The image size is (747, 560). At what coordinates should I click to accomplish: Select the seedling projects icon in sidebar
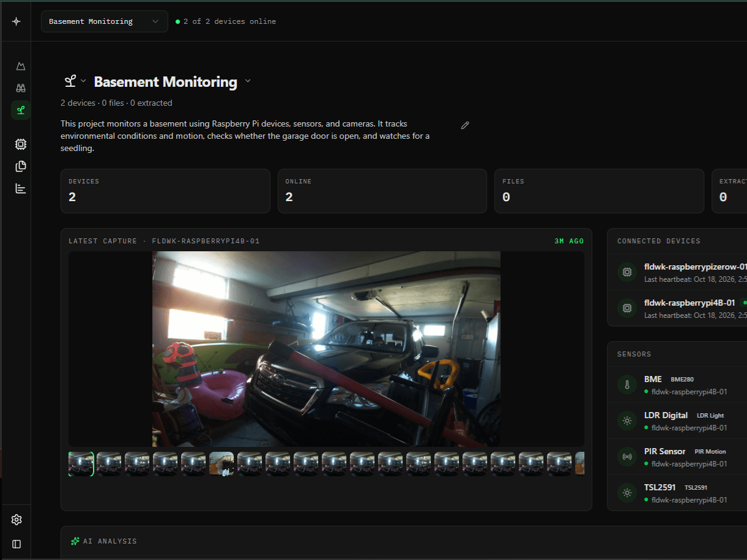click(21, 110)
